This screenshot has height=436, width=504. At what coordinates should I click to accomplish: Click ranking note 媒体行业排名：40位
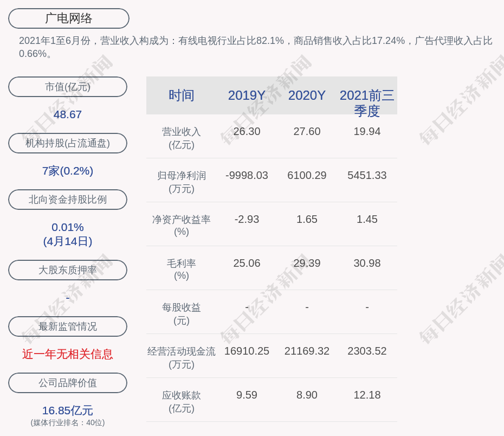(x=68, y=422)
